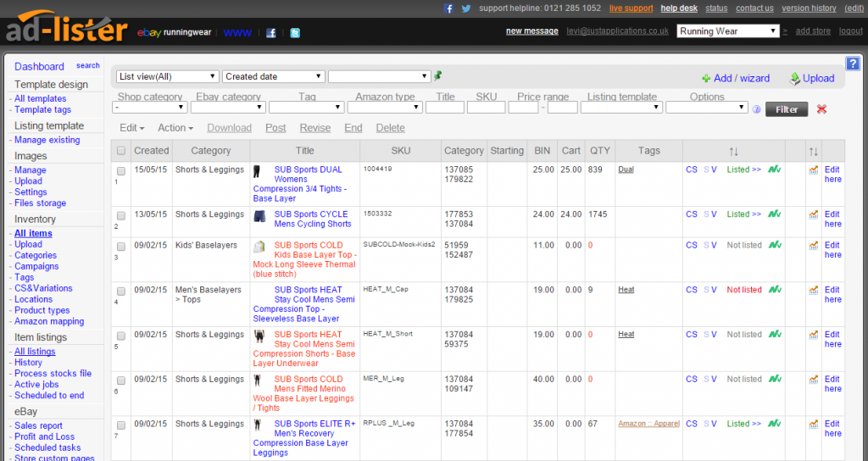Tick checkbox for row 1 DUAL Womens Tights

pos(121,171)
